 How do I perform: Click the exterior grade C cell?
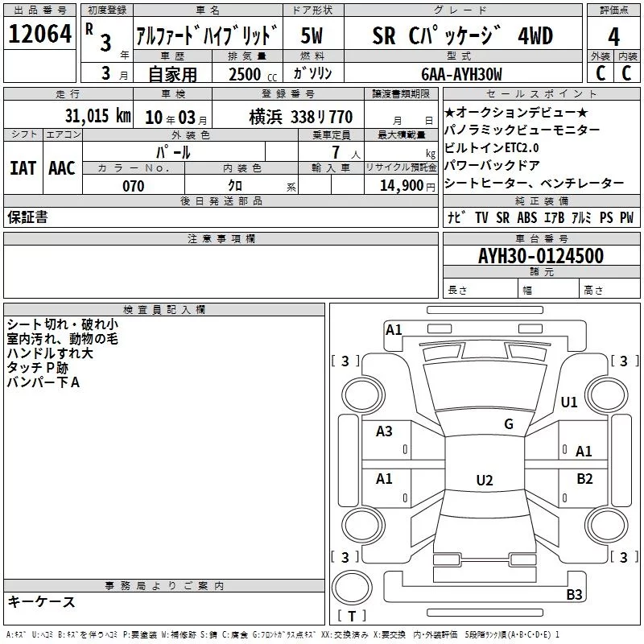tap(601, 73)
